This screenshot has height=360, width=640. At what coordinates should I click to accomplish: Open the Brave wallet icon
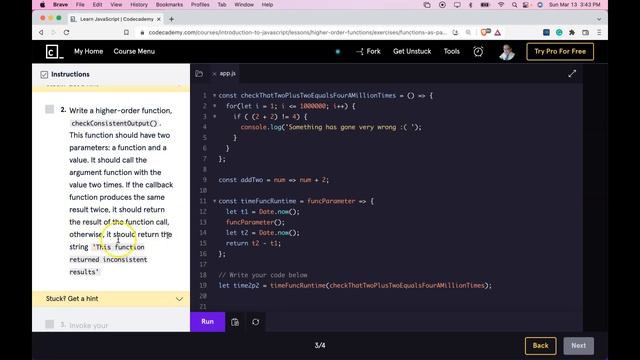[585, 32]
